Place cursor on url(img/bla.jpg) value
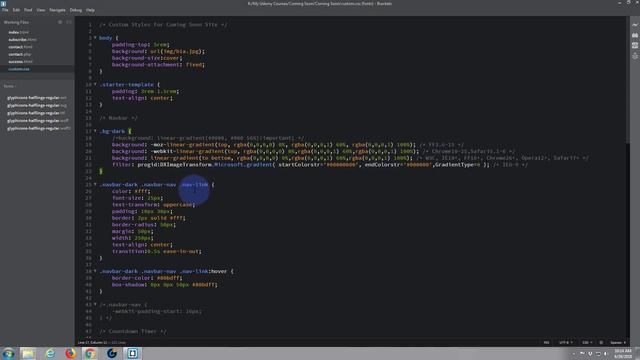 click(x=176, y=51)
